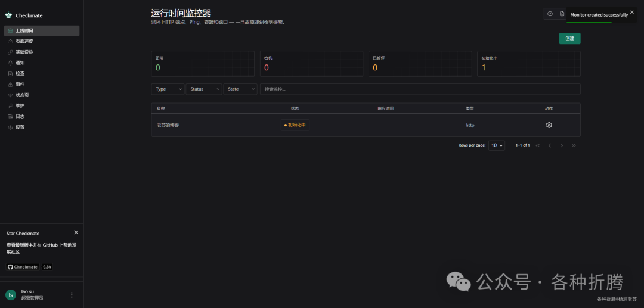Click the 正常 status card
This screenshot has height=308, width=644.
(203, 64)
